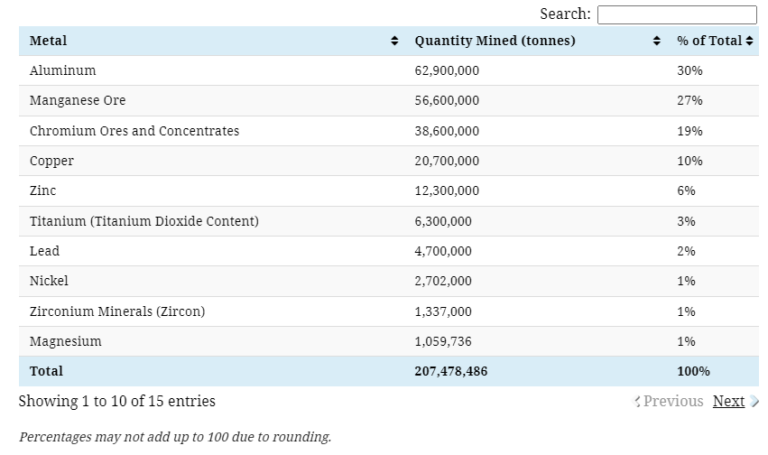Click sort arrows beside Quantity Mined header
Viewport: 768px width, 455px height.
pyautogui.click(x=656, y=41)
